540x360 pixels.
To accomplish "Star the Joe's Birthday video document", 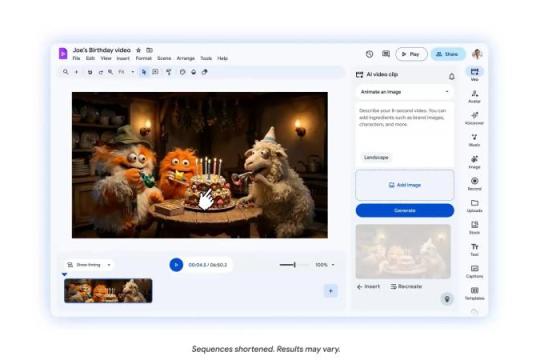I will tap(138, 50).
